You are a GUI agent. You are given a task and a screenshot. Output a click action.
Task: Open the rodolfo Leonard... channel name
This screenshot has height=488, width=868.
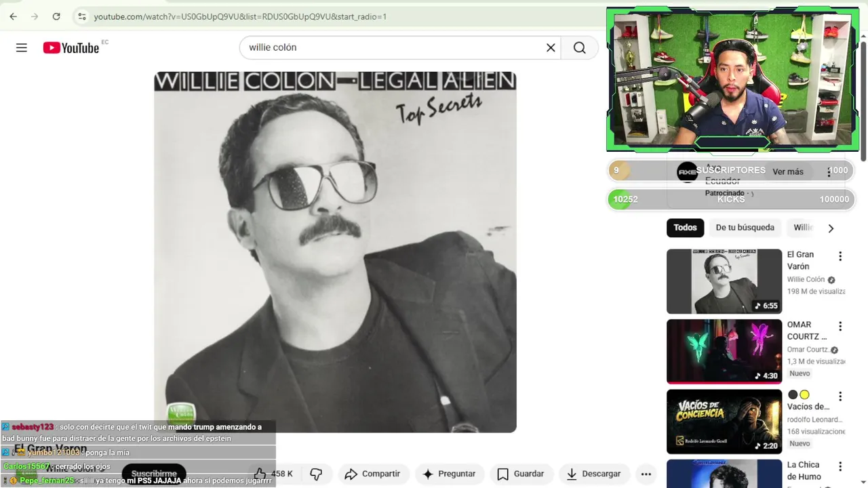[x=814, y=420]
